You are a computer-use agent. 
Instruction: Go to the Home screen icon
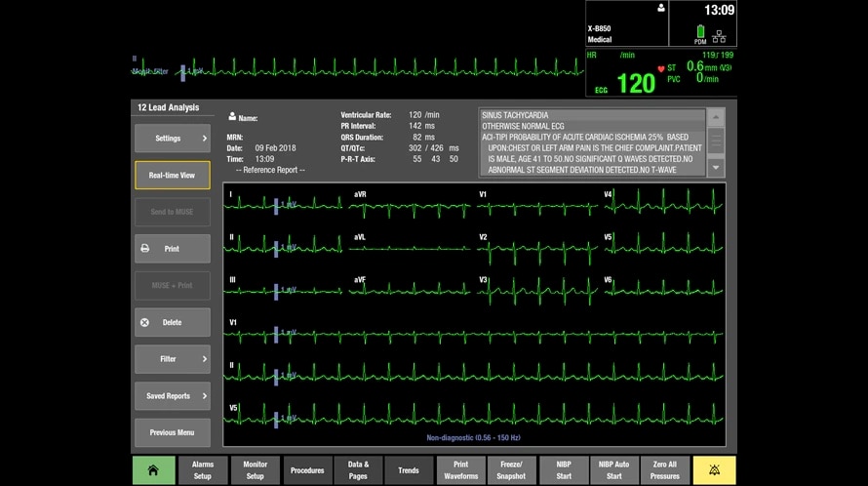153,470
